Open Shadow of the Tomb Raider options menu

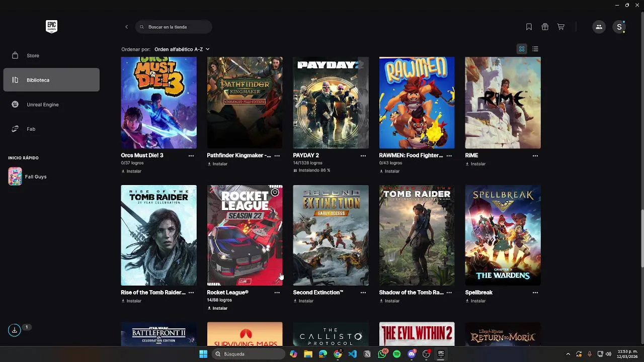[x=449, y=293]
